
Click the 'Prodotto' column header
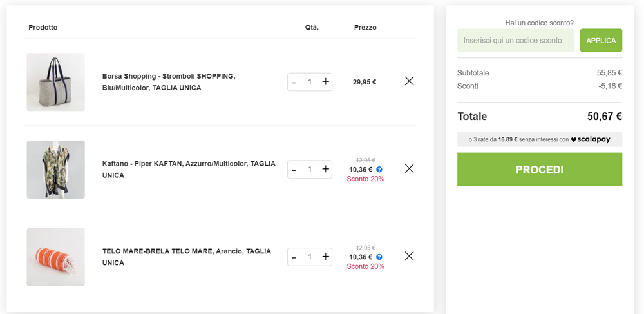[43, 28]
